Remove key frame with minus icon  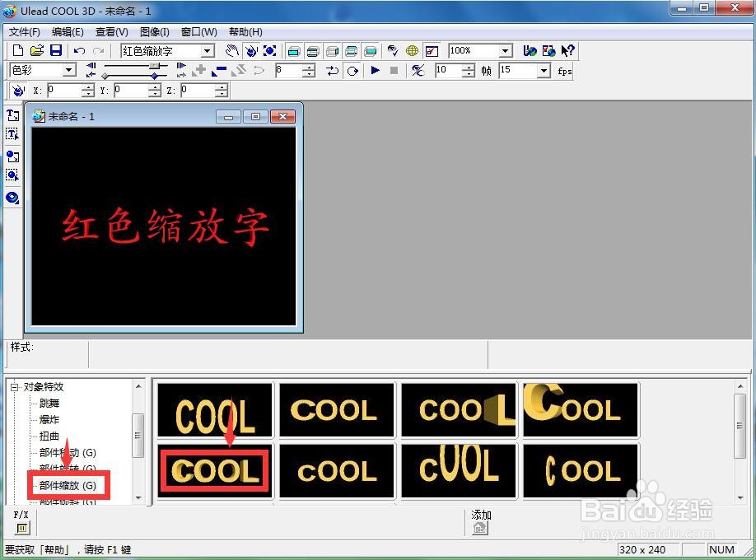[218, 71]
